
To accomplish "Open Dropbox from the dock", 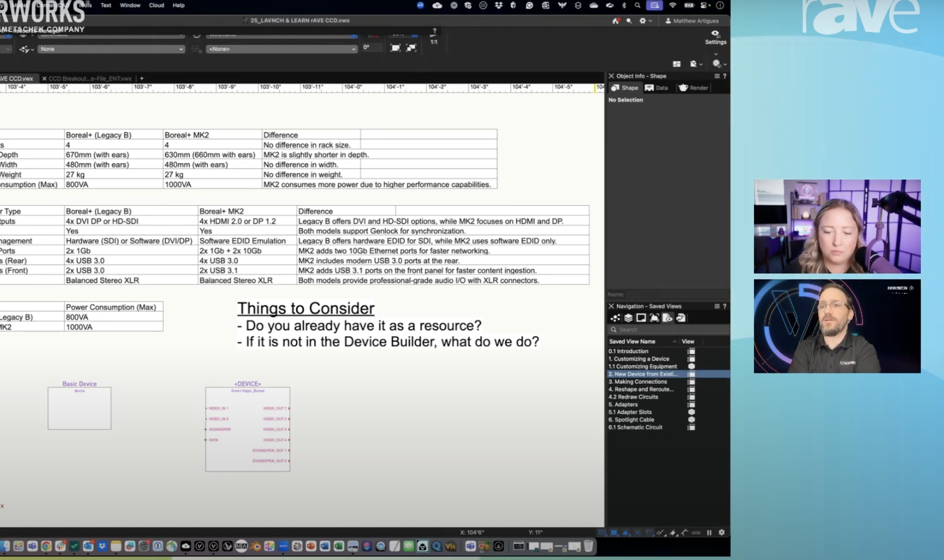I will tap(102, 546).
